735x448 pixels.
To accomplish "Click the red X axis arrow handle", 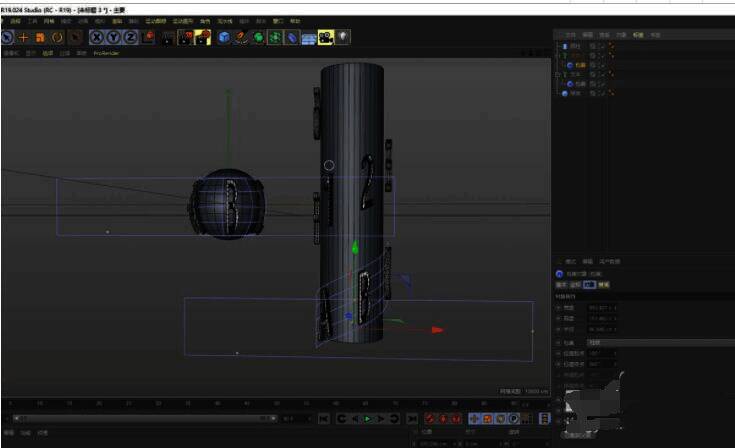I will (x=436, y=329).
